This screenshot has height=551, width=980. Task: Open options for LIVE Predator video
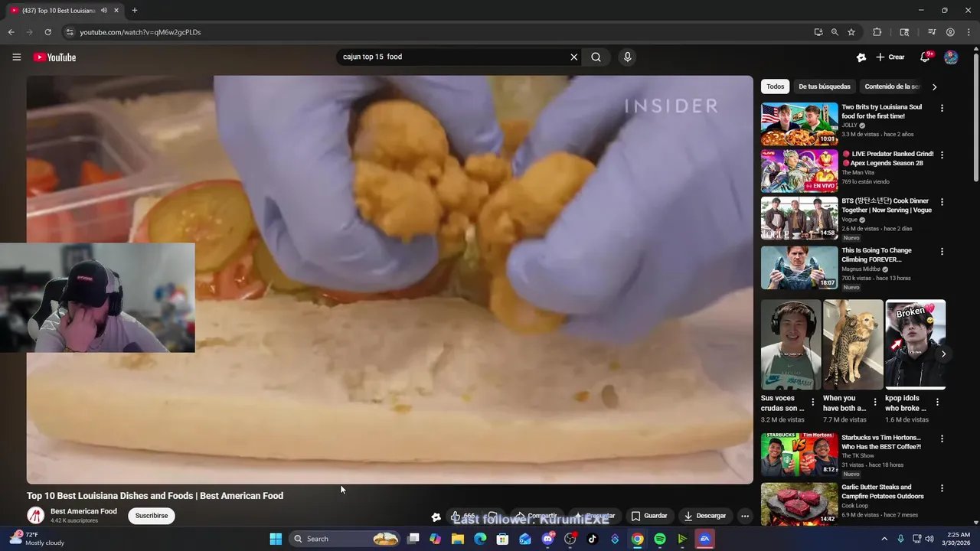tap(942, 155)
